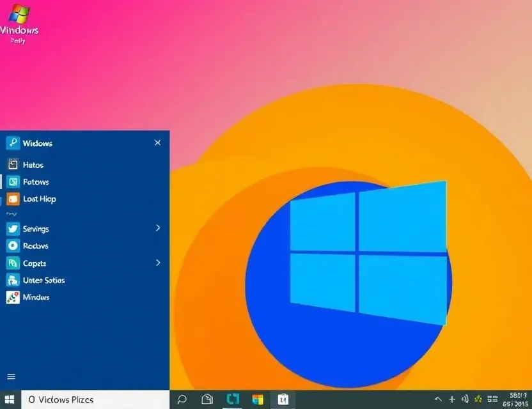
Task: Select the Recbvs menu entry
Action: (x=85, y=245)
